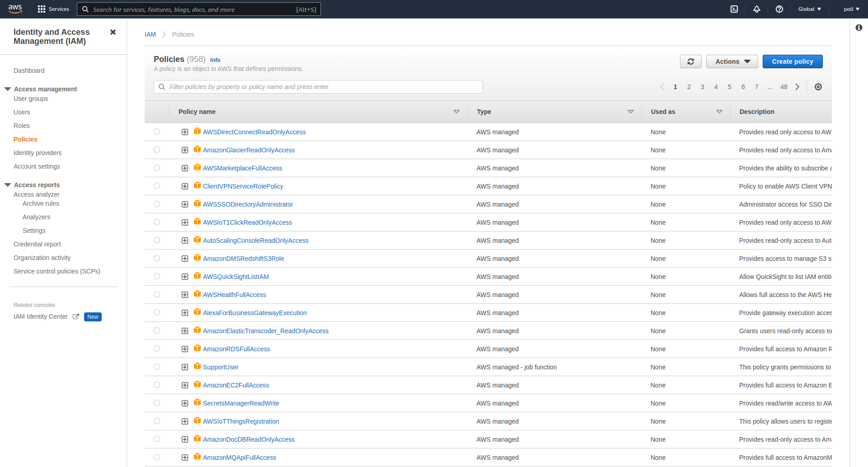
Task: Switch to the Roles section
Action: tap(21, 126)
